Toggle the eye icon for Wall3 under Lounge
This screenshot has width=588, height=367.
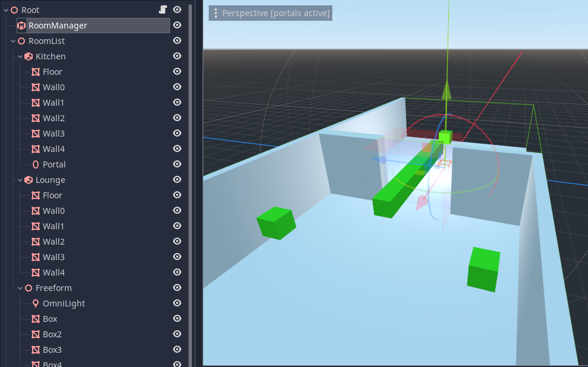[177, 257]
